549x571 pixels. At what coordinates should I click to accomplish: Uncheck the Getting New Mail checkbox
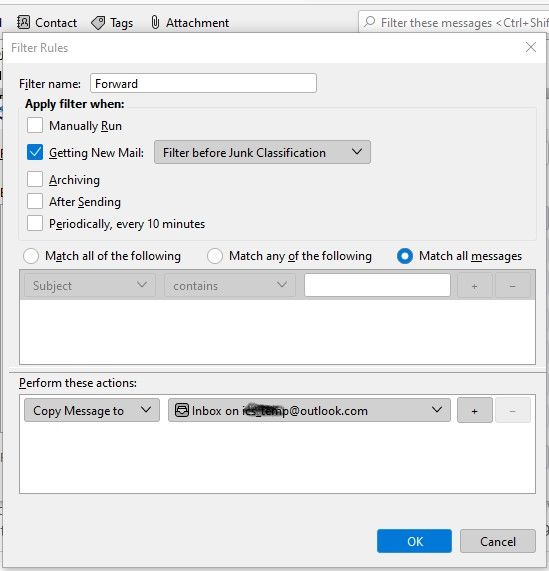35,152
